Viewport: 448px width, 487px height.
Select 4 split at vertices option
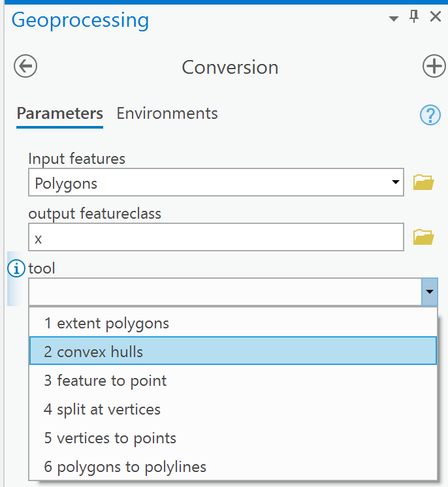click(x=233, y=409)
